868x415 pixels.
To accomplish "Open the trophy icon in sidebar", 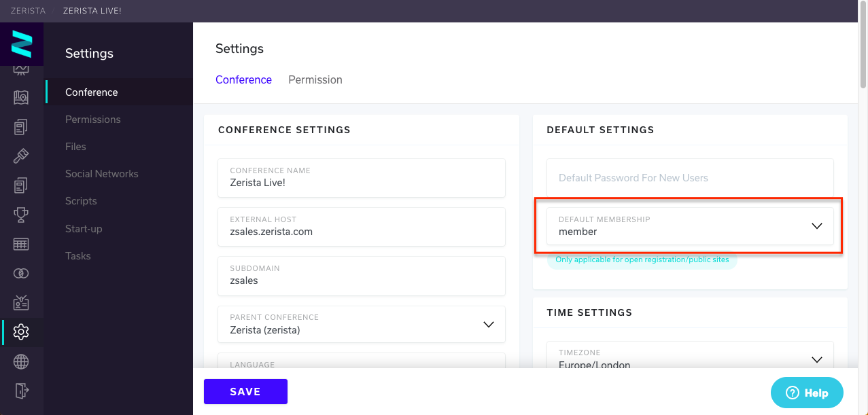I will (21, 215).
